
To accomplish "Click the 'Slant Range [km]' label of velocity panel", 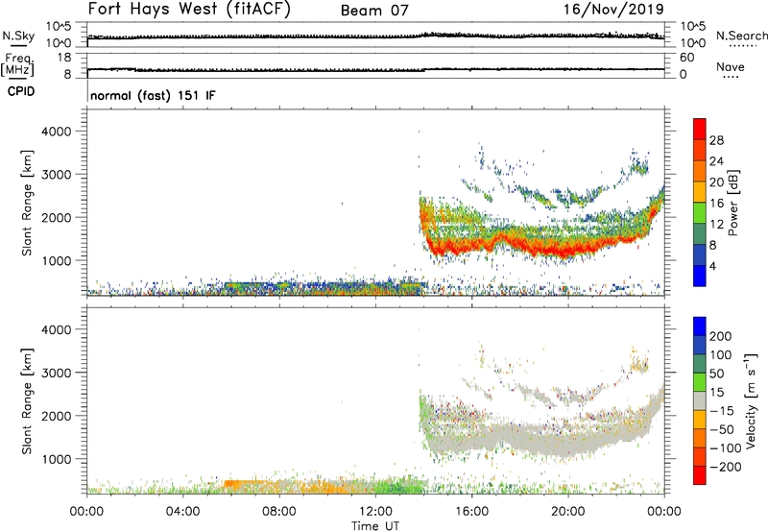I will pyautogui.click(x=27, y=401).
